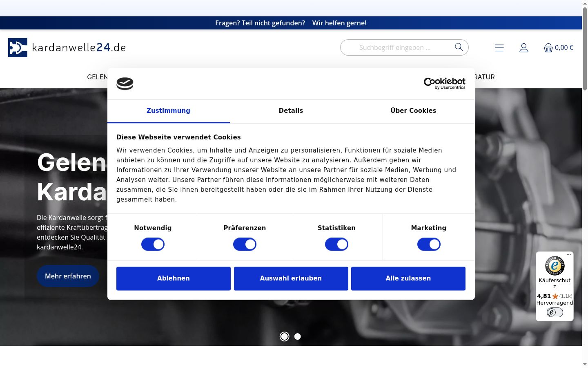Click the search magnifier icon
This screenshot has height=368, width=588.
pos(459,47)
